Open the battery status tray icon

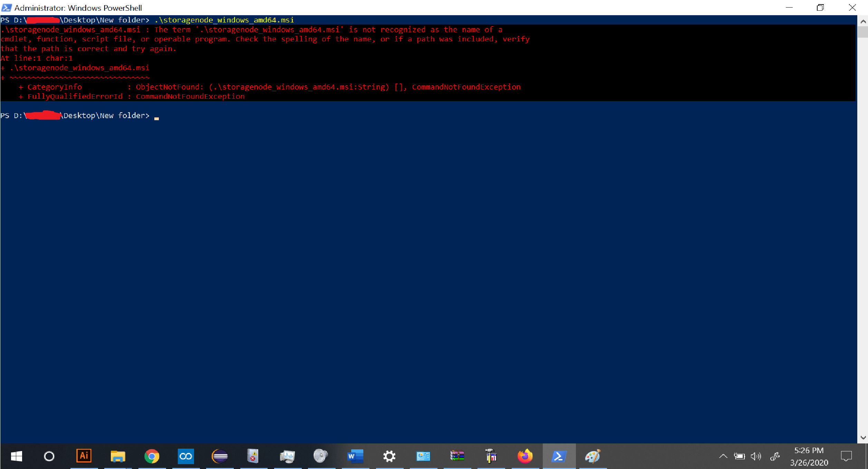click(x=739, y=456)
